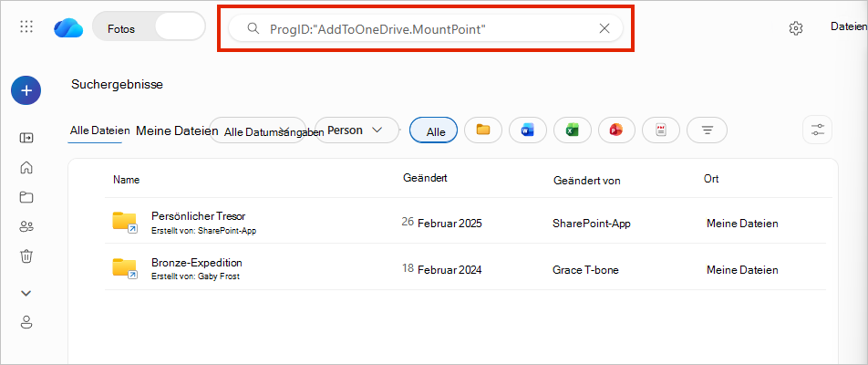Screen dimensions: 868x365
Task: Click into the ProgID search field
Action: (x=427, y=28)
